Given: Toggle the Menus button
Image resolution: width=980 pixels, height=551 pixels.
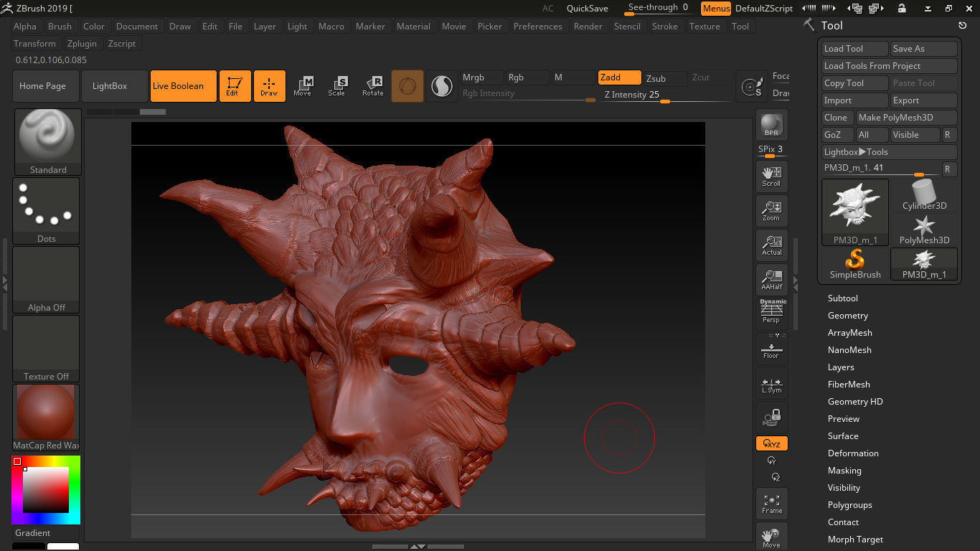Looking at the screenshot, I should [x=715, y=9].
